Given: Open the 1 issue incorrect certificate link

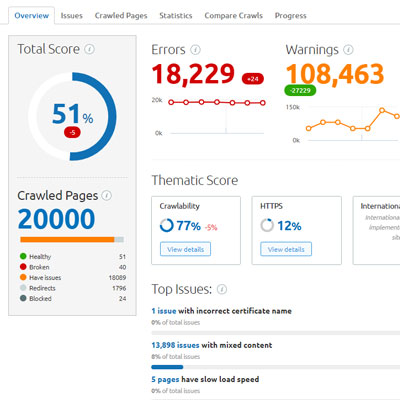Looking at the screenshot, I should tap(164, 311).
